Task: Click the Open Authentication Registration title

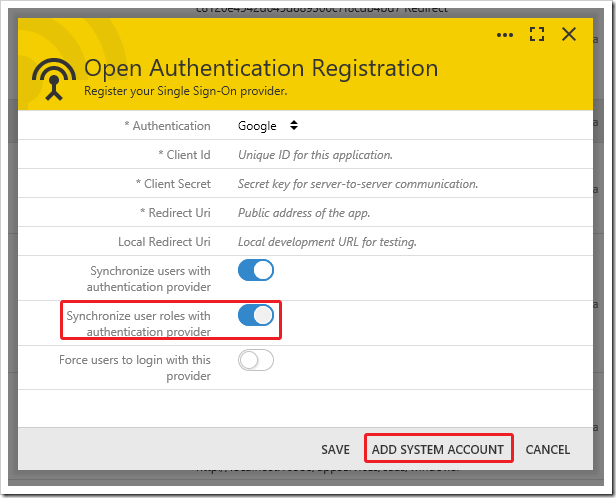Action: tap(261, 68)
